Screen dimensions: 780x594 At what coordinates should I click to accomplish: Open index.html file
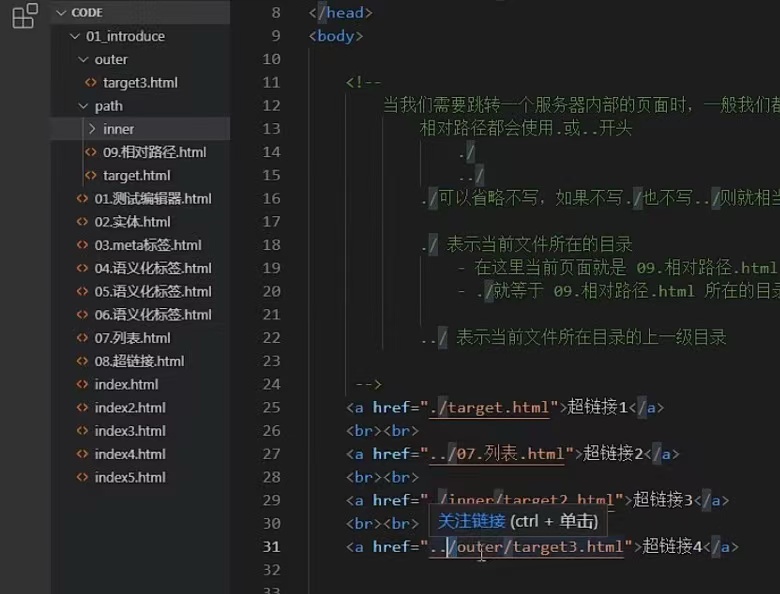pyautogui.click(x=126, y=385)
